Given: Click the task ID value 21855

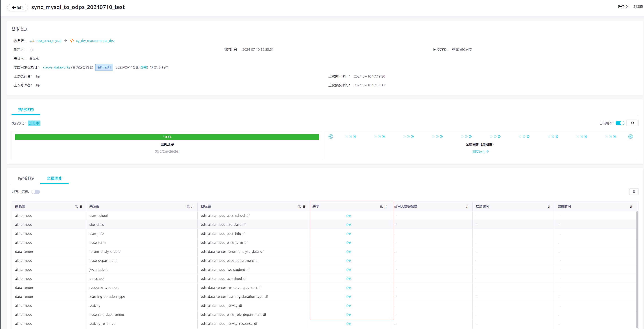Looking at the screenshot, I should click(638, 6).
